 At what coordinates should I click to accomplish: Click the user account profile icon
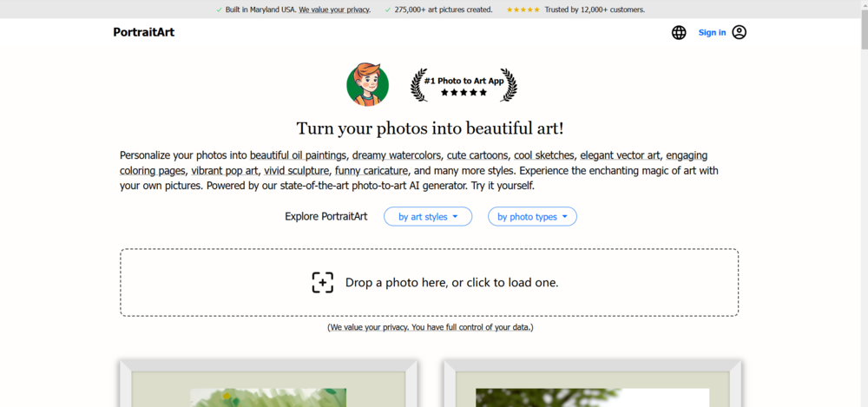pos(739,33)
